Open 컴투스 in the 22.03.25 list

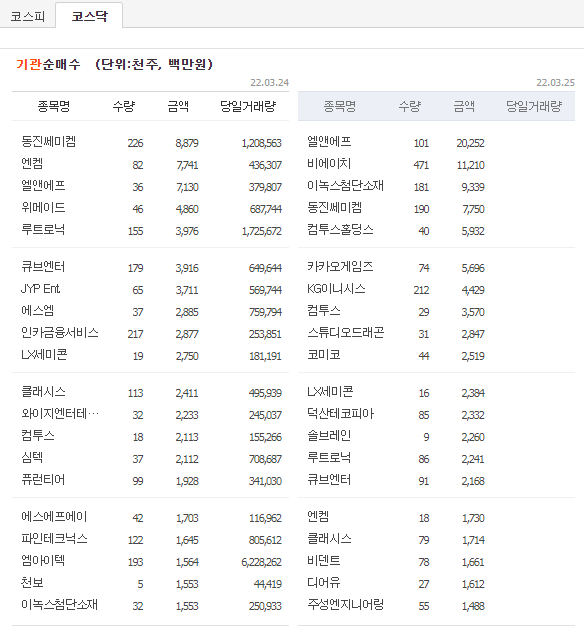[323, 310]
